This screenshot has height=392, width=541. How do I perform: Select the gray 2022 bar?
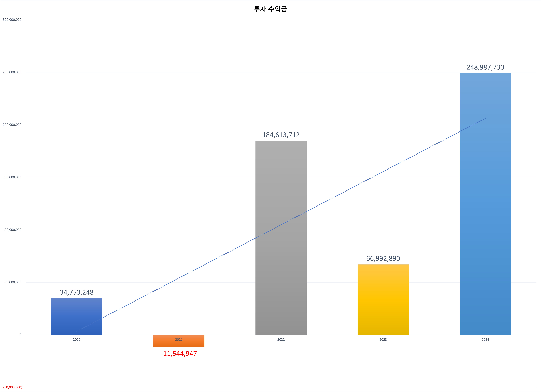pos(281,238)
